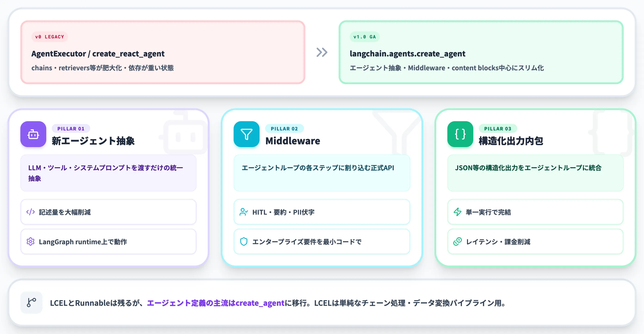Click the エージェント抽象・Middleware・content blocks description
Image resolution: width=644 pixels, height=334 pixels.
click(447, 68)
